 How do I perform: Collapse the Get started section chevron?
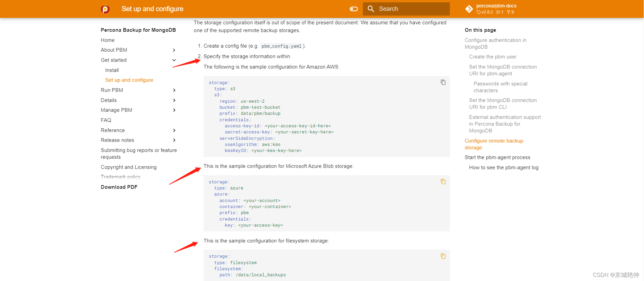tap(174, 60)
